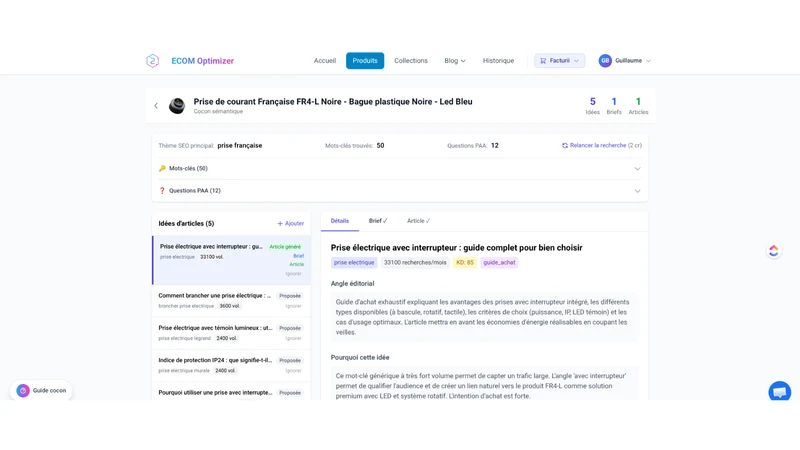800x450 pixels.
Task: Click the 'KD: 85' difficulty tag
Action: [465, 262]
